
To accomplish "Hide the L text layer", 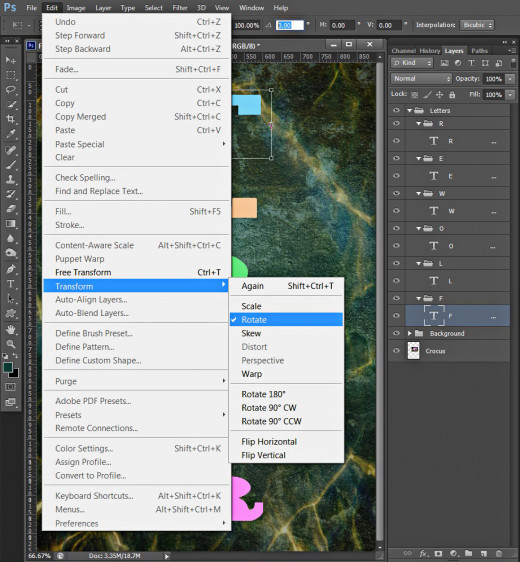I will [x=396, y=281].
